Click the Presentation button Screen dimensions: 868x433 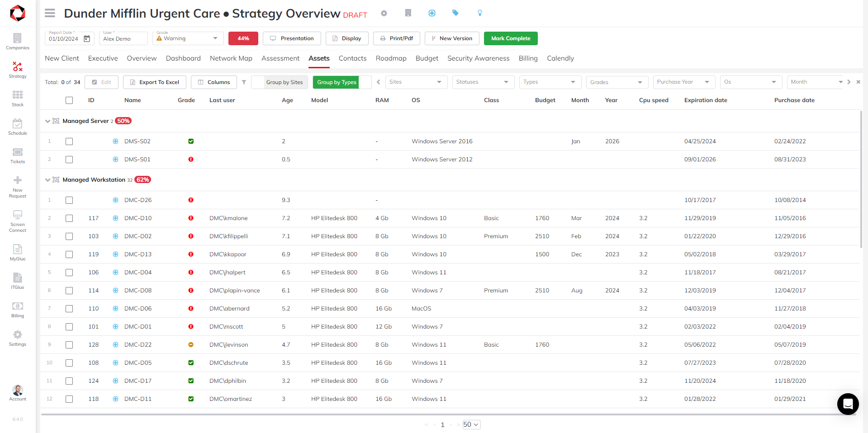coord(292,38)
